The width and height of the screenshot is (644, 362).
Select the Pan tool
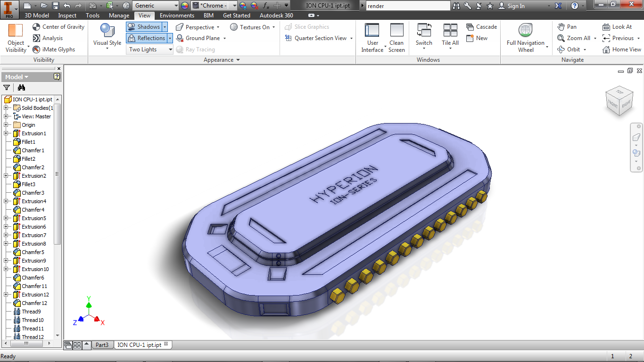tap(567, 27)
